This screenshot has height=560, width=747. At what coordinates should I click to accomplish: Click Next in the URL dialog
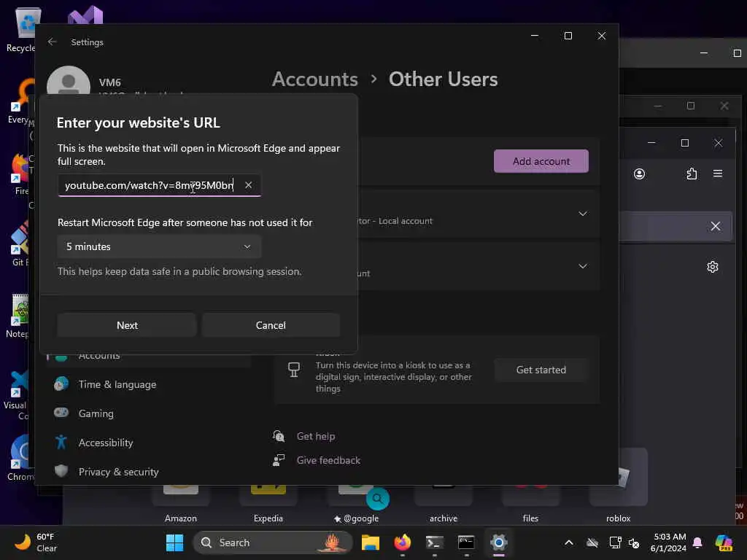(x=127, y=325)
